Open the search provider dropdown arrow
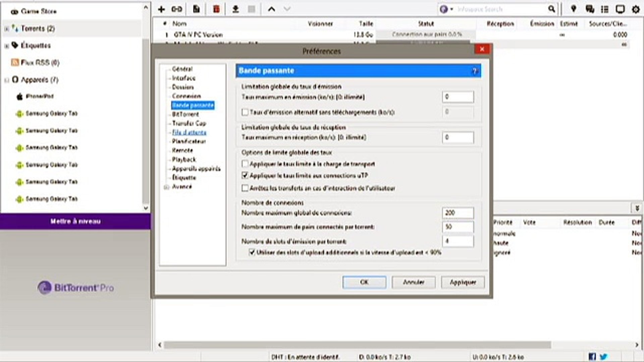 click(451, 9)
